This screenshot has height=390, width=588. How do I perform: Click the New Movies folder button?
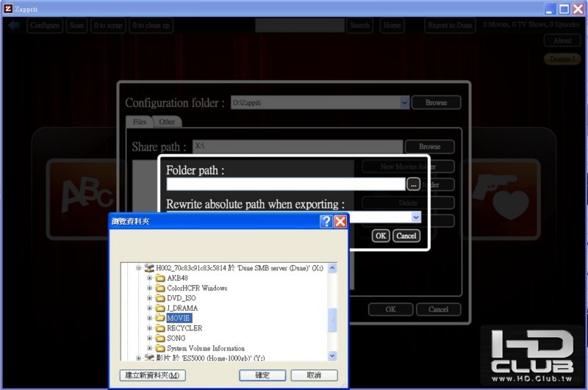click(x=408, y=166)
